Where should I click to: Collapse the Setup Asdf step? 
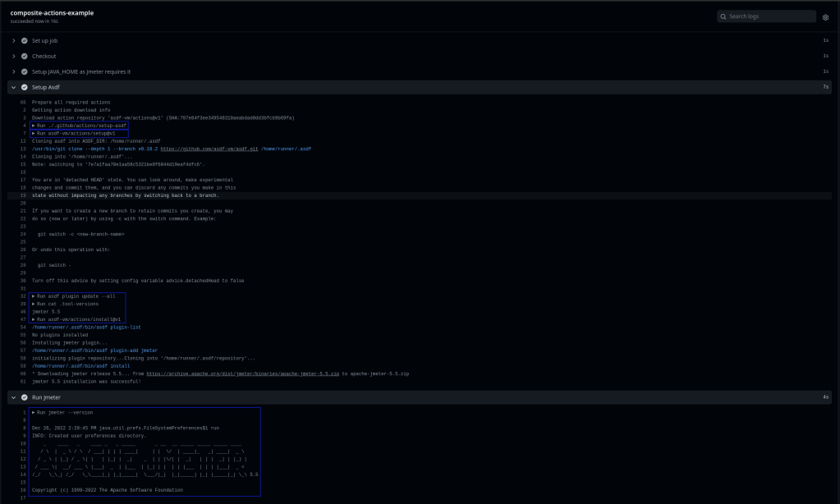13,86
